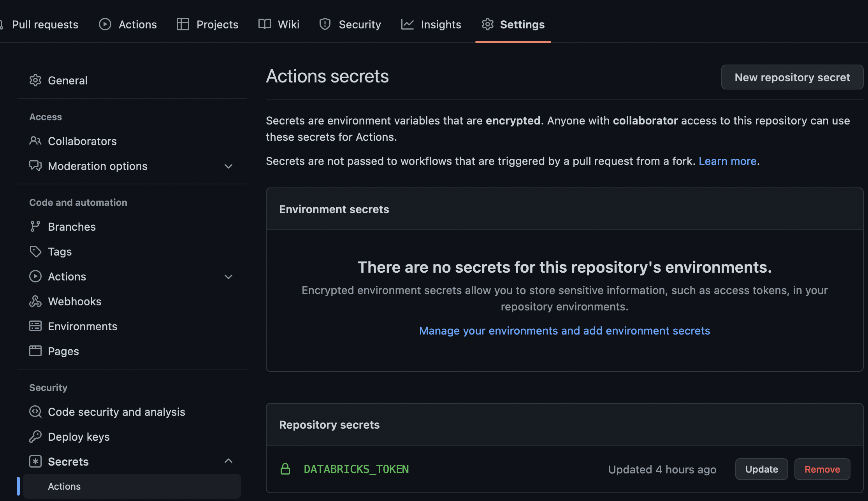Select Pull requests in top navigation

click(x=45, y=24)
